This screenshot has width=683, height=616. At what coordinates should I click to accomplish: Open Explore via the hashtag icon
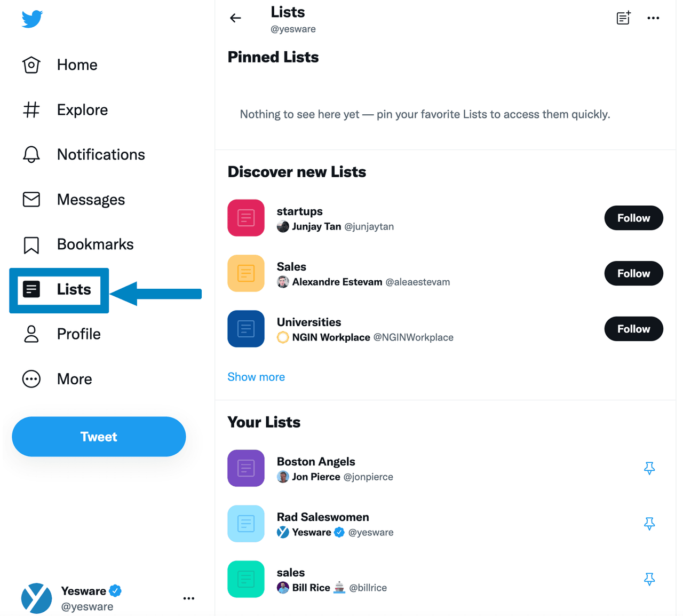[31, 109]
